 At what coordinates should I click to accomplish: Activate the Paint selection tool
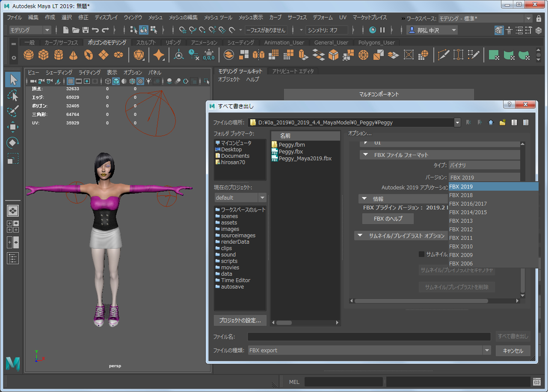point(13,111)
